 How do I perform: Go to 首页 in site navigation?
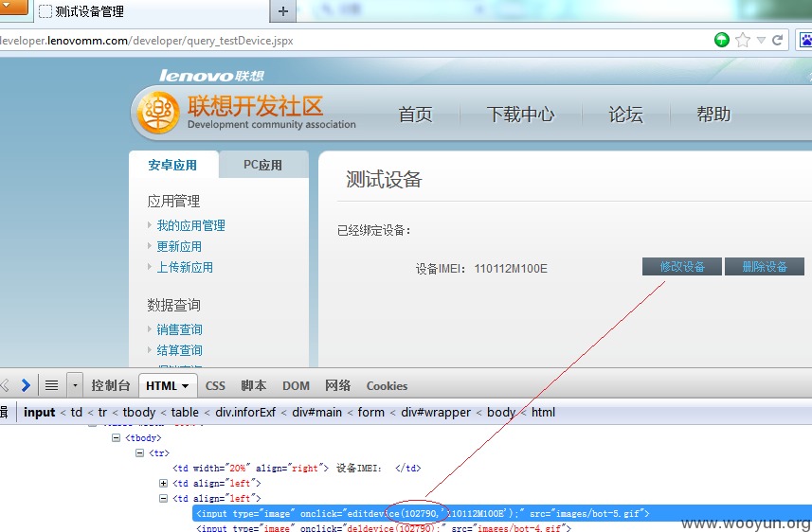(x=415, y=114)
